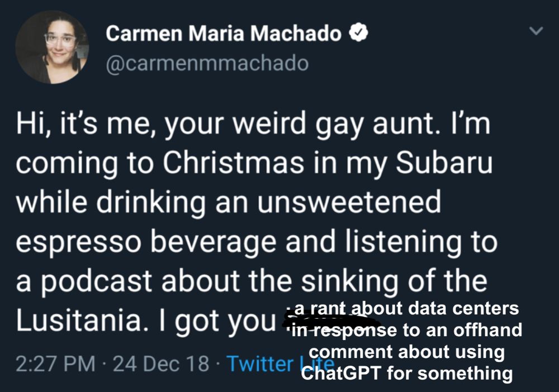The height and width of the screenshot is (392, 559).
Task: Click the verified badge next to Carmen's name
Action: coord(358,33)
